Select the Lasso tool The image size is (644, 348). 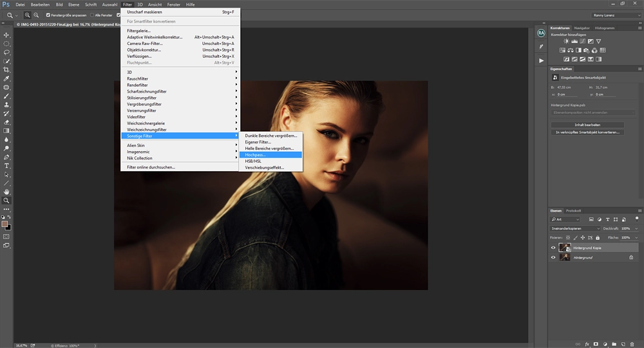tap(6, 53)
